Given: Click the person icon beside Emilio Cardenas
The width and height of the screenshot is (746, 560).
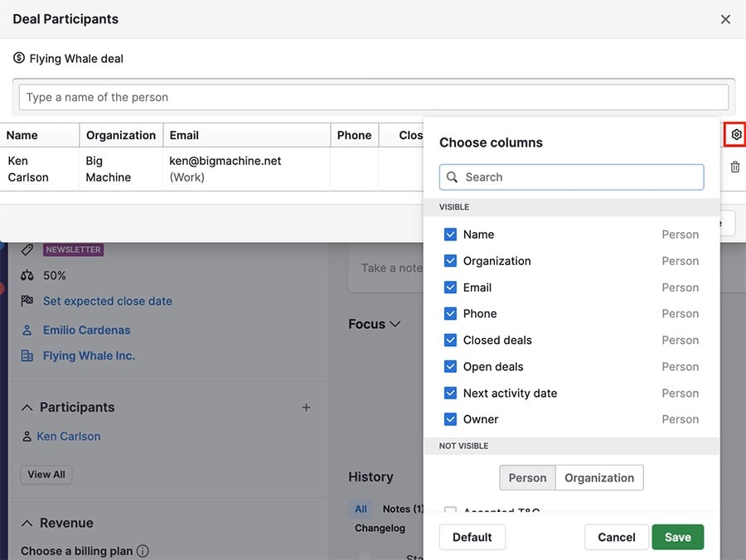Looking at the screenshot, I should [27, 330].
